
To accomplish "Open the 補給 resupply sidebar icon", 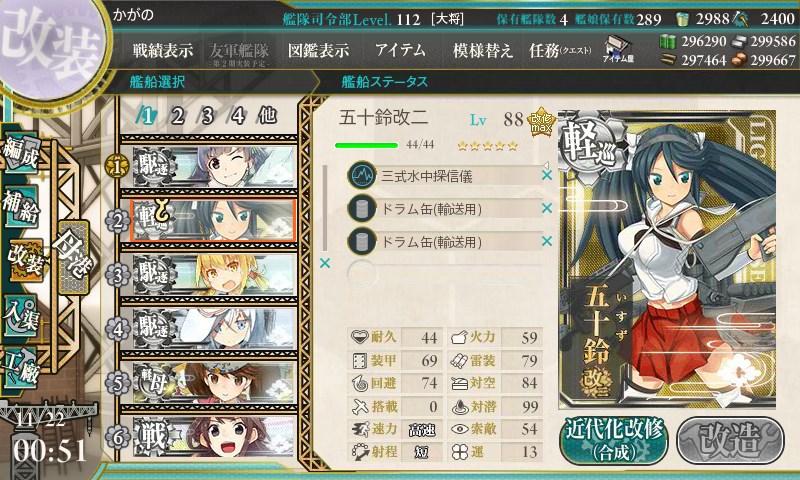I will (x=21, y=207).
